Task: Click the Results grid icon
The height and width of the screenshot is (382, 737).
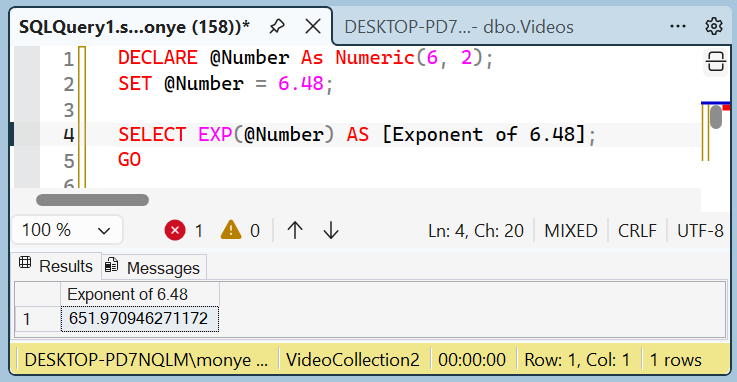Action: (x=25, y=263)
